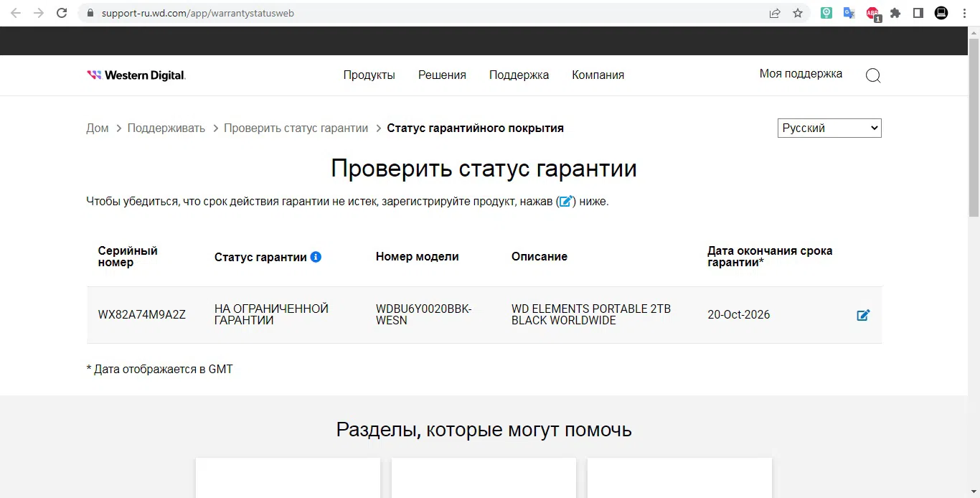Screen dimensions: 980x498
Task: Click register product edit icon in row
Action: (863, 315)
